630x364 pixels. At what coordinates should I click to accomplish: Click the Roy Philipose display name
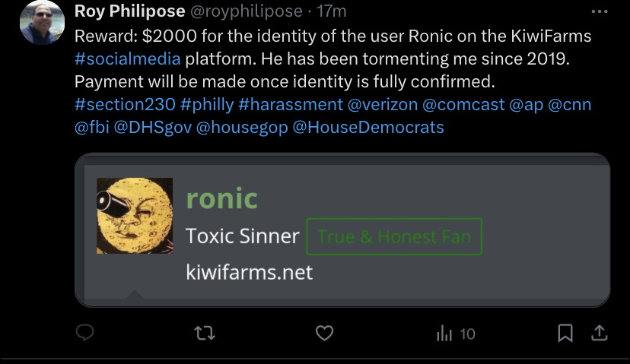pos(130,11)
